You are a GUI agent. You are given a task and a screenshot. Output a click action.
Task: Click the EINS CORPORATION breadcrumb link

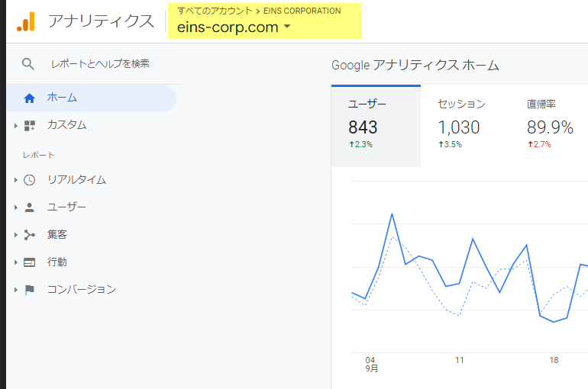click(302, 11)
